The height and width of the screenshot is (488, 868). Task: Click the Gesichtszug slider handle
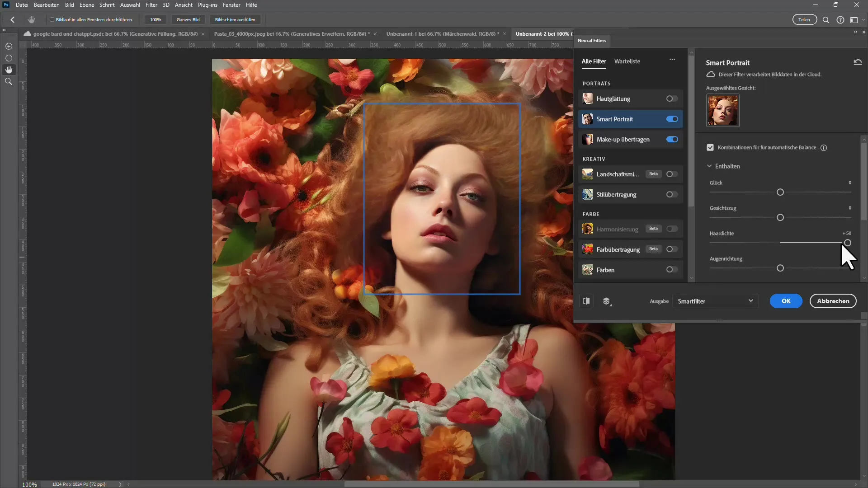[780, 218]
